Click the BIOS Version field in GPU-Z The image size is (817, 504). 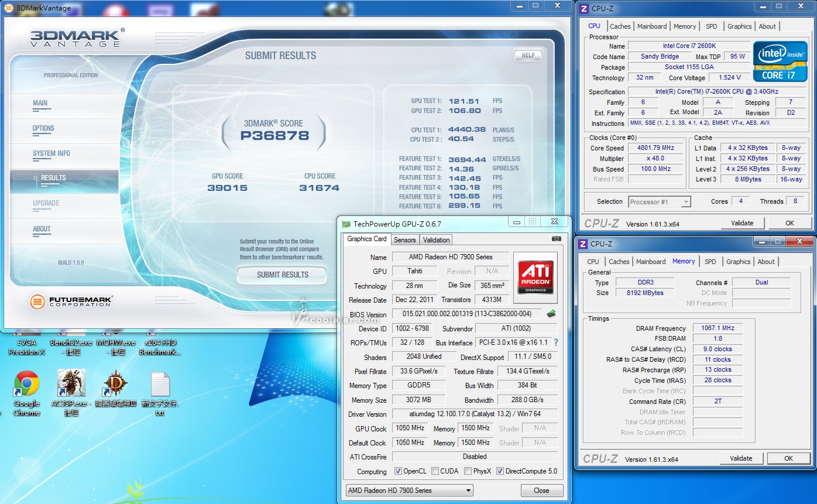(x=467, y=314)
